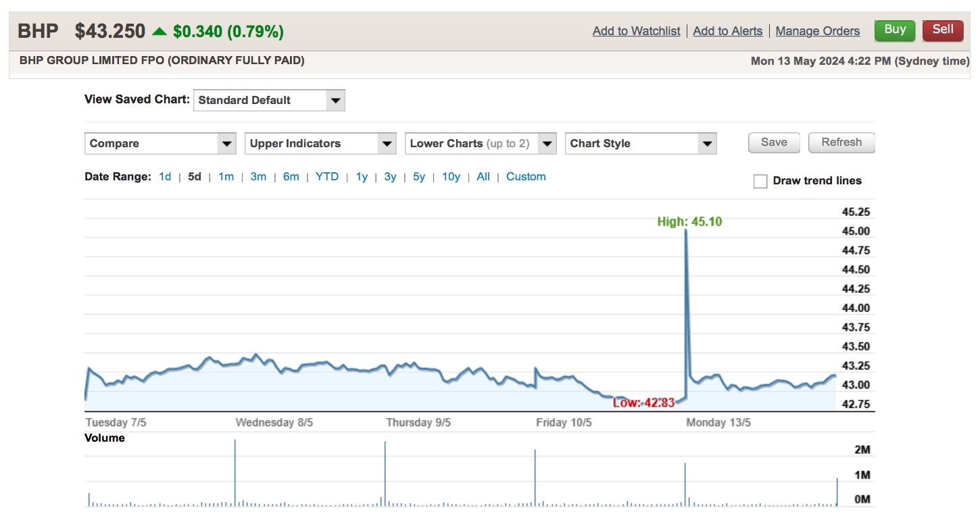Select the 1y date range
Screen dimensions: 980x516
point(362,177)
